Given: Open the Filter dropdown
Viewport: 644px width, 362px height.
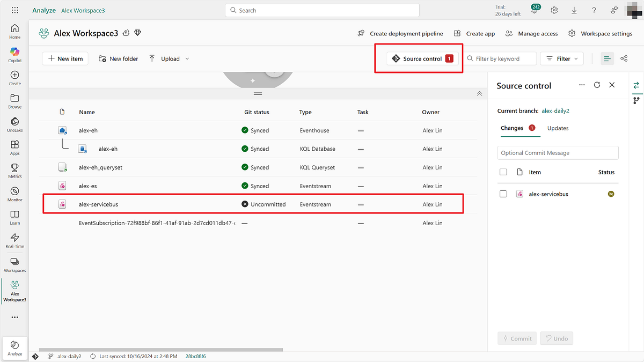Looking at the screenshot, I should (561, 58).
